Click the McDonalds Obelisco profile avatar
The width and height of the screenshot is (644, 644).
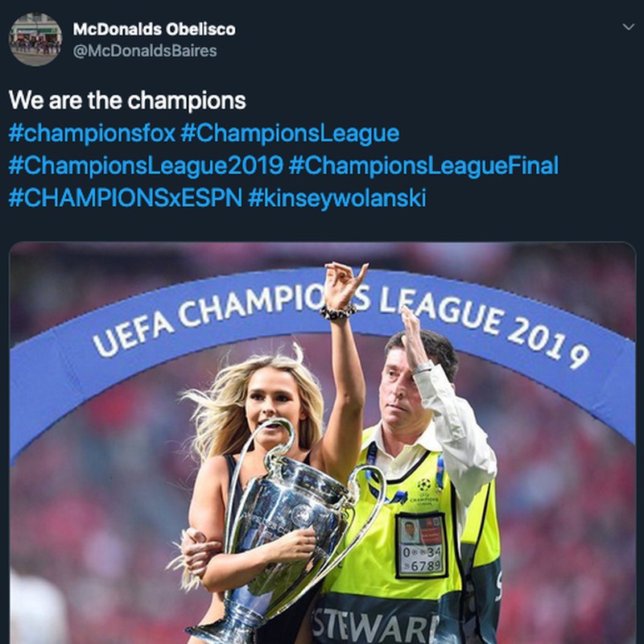(35, 39)
